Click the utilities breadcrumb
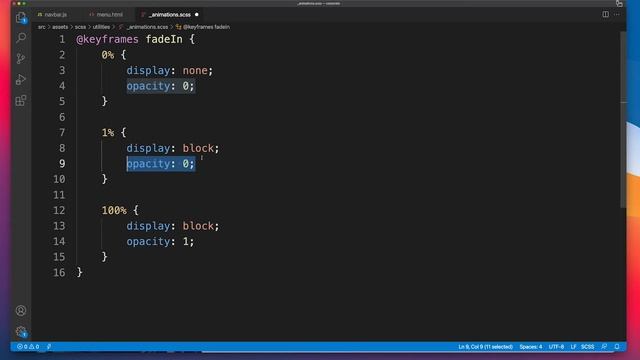 coord(101,27)
